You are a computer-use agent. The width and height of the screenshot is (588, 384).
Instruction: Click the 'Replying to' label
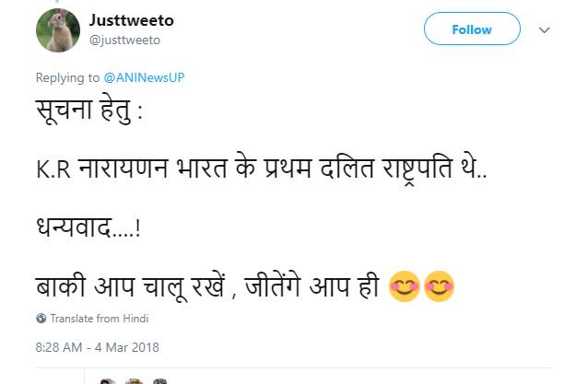coord(68,77)
